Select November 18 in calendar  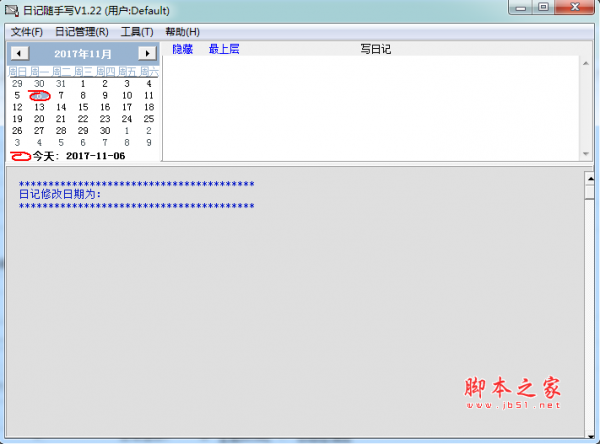tap(149, 107)
